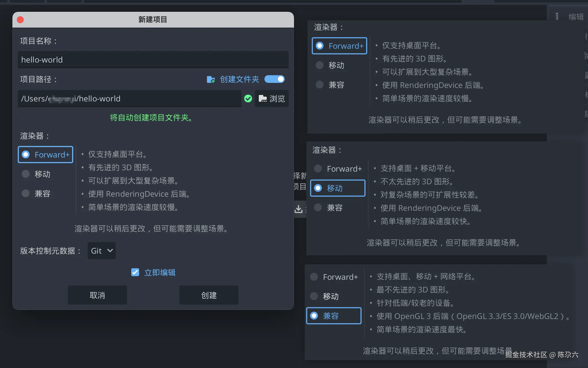Viewport: 588px width, 368px height.
Task: Click the hello-world project name field
Action: pos(153,60)
